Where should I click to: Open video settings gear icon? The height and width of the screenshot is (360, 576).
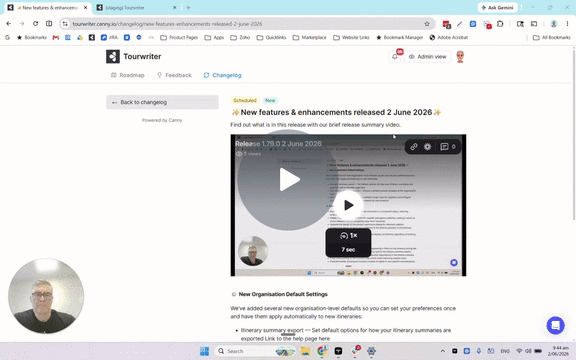tap(427, 147)
